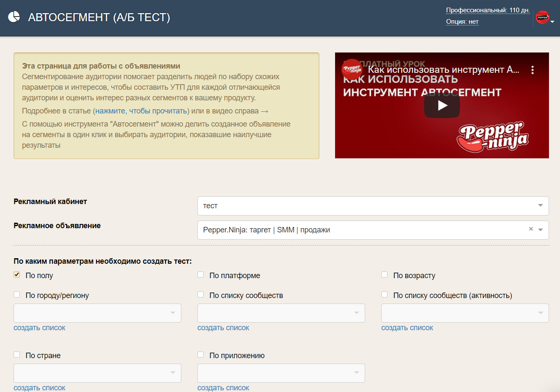Click 'Профессиональный: 110 дн.' plan link
Screen dimensions: 560x392
(488, 10)
